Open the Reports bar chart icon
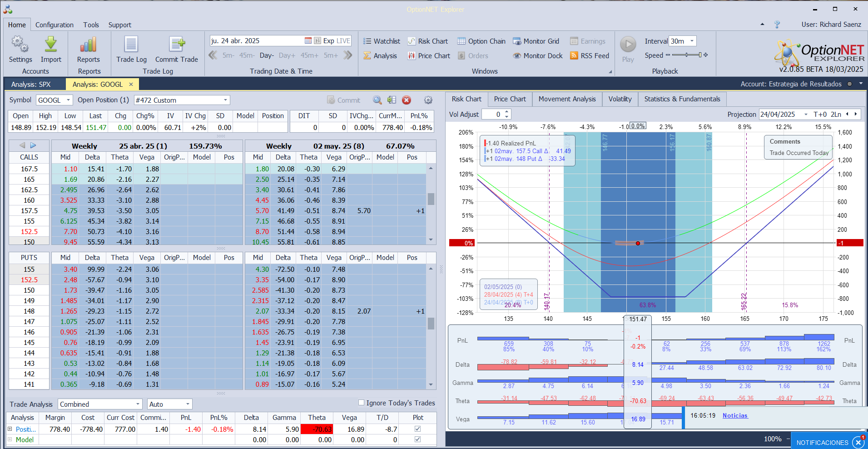Image resolution: width=868 pixels, height=449 pixels. (x=88, y=44)
